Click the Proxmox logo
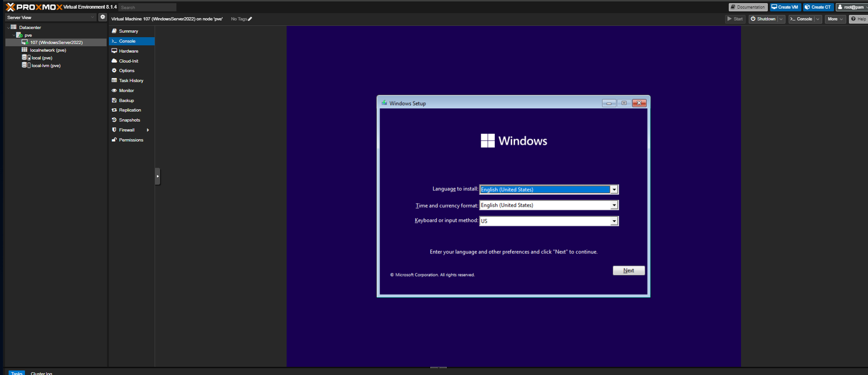Screen dimensions: 868x375 click(x=34, y=7)
